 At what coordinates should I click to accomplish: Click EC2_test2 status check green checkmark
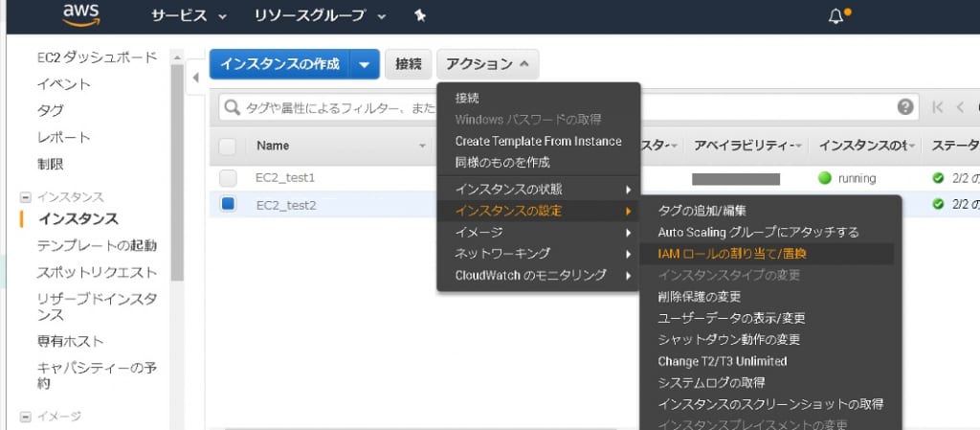[x=938, y=204]
